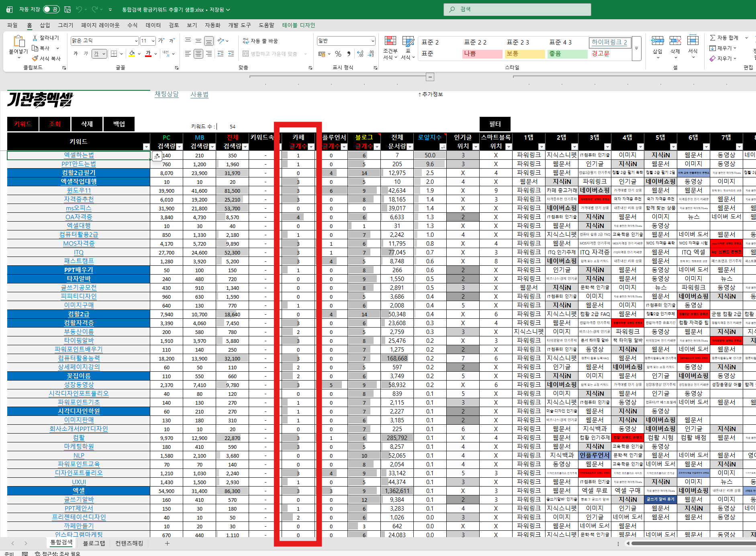Open the 삽입 ribbon tab

click(45, 25)
